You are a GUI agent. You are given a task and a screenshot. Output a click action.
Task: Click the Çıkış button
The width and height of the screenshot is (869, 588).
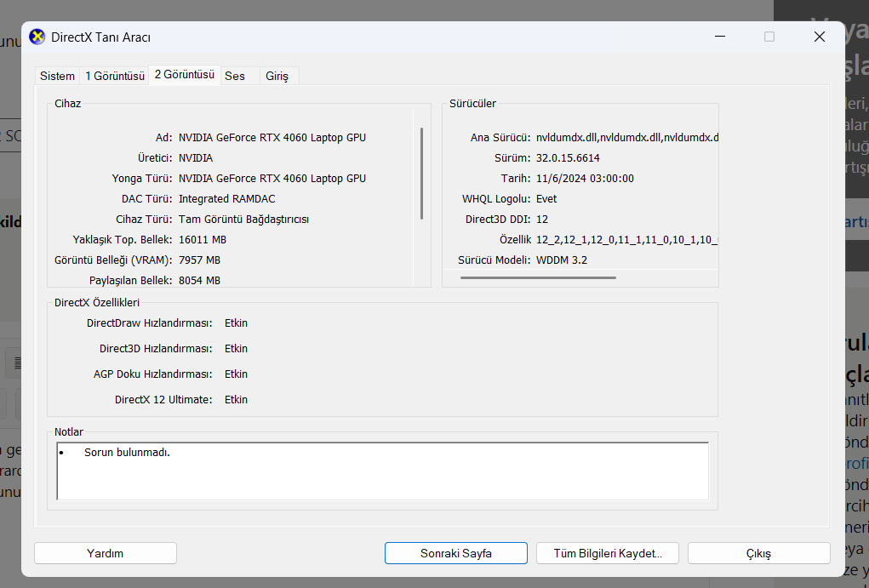click(758, 553)
